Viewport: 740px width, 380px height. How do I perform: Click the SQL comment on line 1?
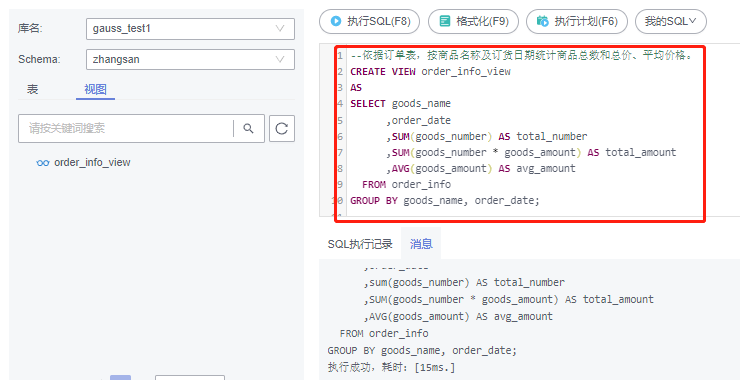pos(521,56)
